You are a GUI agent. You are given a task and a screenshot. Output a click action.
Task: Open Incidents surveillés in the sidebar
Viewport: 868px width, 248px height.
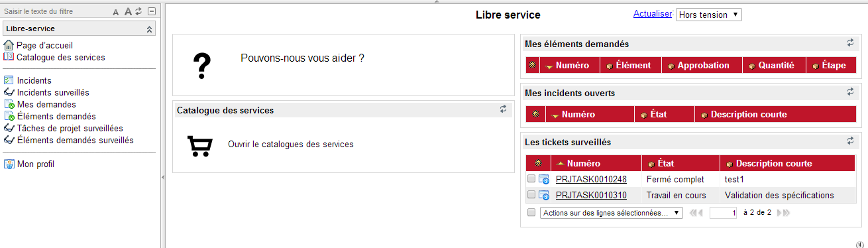tap(53, 92)
